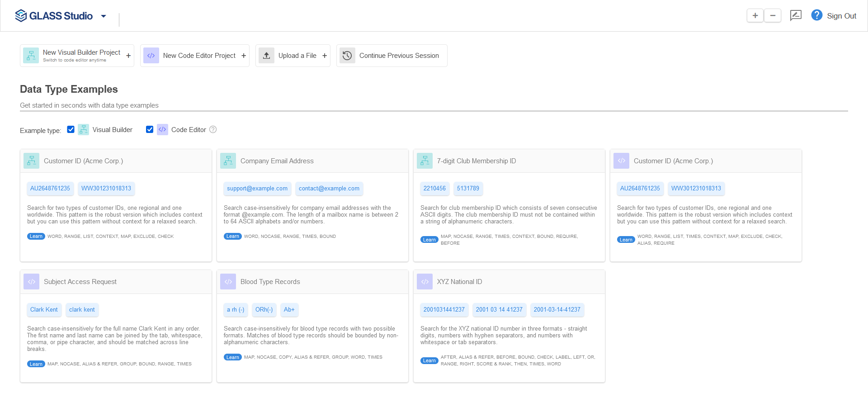This screenshot has width=868, height=393.
Task: Open the help question mark icon
Action: pyautogui.click(x=816, y=15)
